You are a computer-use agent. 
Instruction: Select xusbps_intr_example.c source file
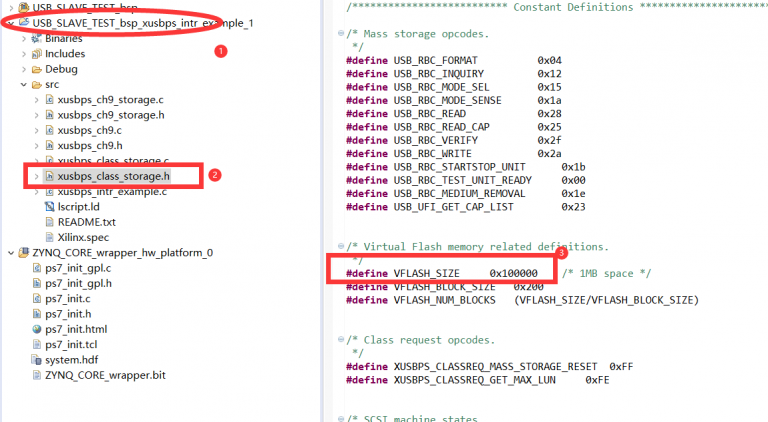(111, 191)
